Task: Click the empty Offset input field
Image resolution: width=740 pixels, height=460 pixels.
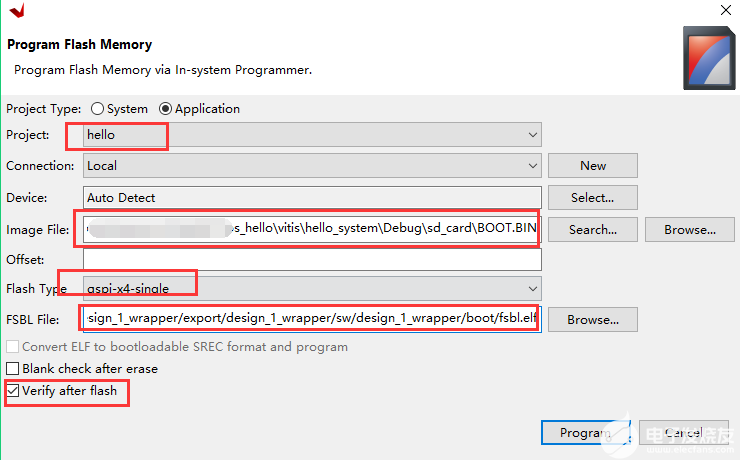Action: 310,260
